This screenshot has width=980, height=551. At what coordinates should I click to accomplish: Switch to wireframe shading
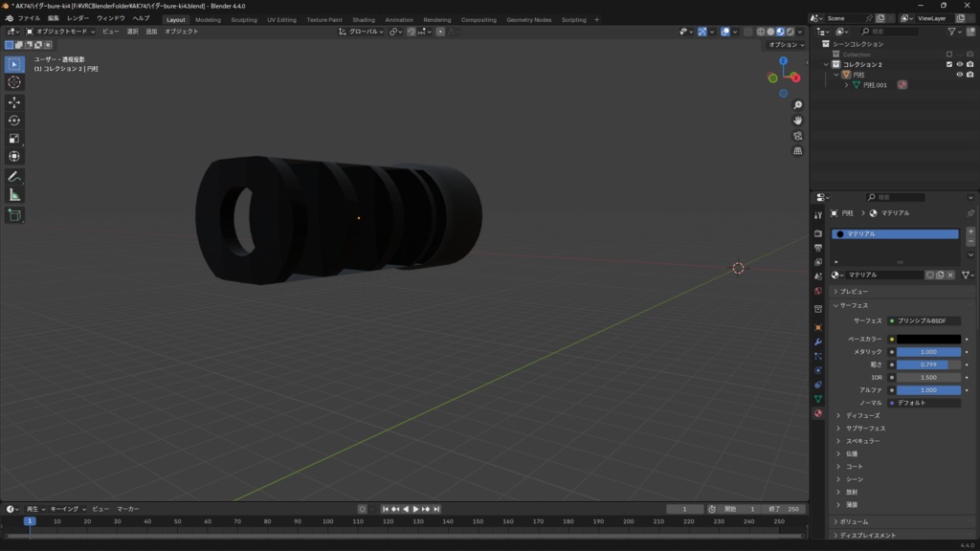coord(761,32)
